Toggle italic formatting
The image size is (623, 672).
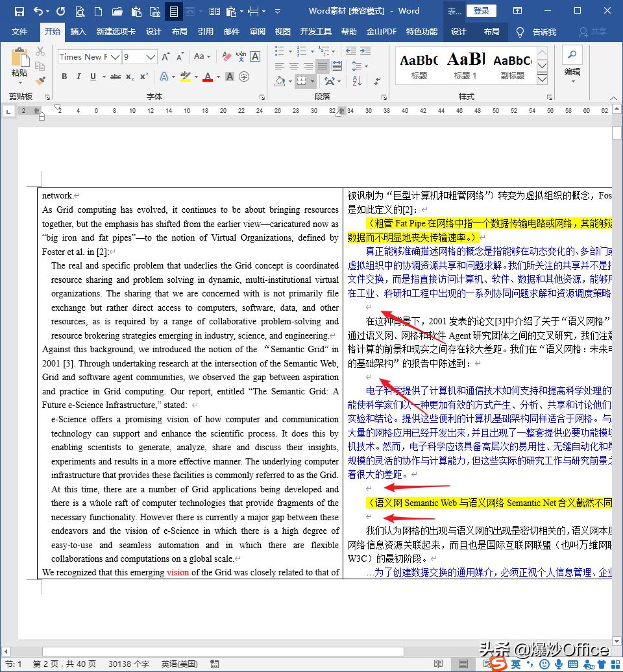point(79,76)
